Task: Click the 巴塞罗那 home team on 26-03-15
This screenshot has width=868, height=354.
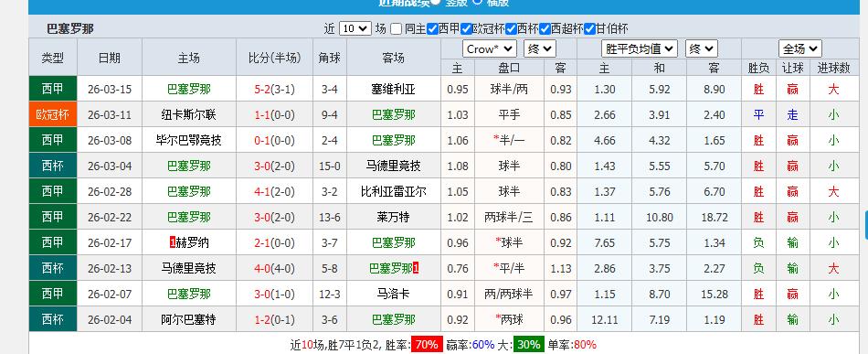Action: click(x=189, y=90)
